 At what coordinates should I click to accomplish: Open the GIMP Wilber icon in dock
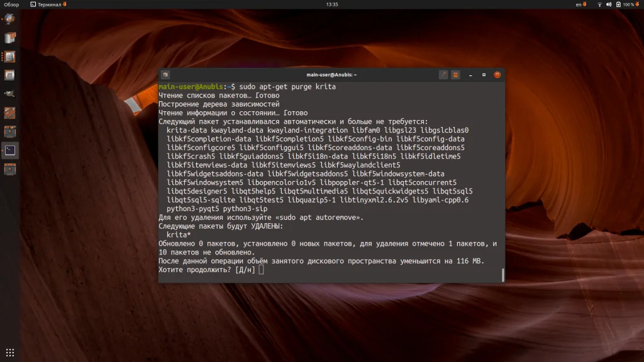pos(10,94)
